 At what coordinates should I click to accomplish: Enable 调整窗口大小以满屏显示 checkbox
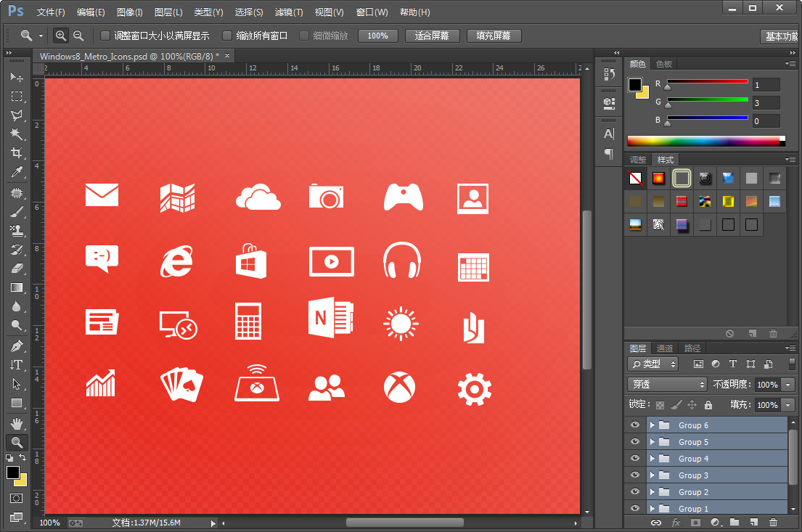(105, 36)
